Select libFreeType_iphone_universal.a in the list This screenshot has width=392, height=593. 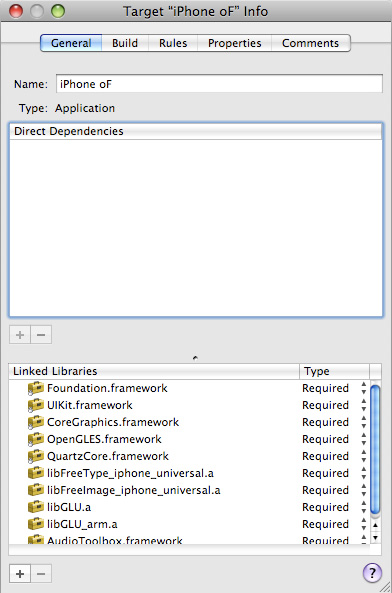pyautogui.click(x=189, y=473)
